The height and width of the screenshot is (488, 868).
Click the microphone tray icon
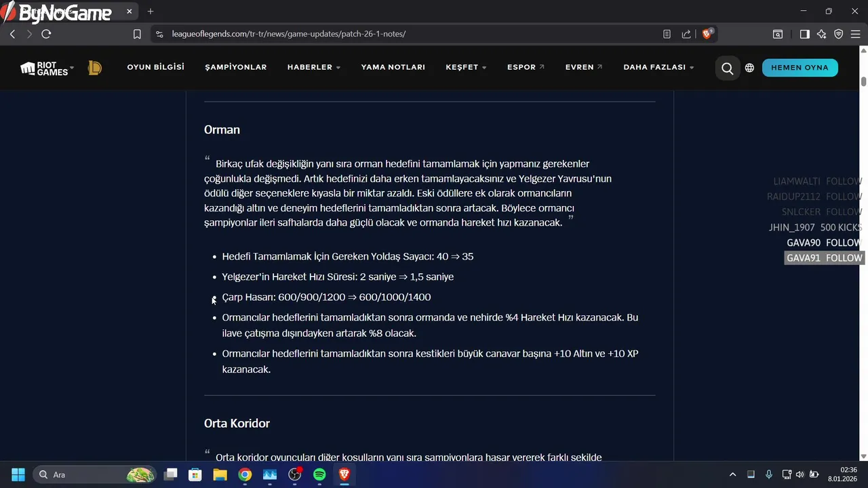[x=768, y=474]
